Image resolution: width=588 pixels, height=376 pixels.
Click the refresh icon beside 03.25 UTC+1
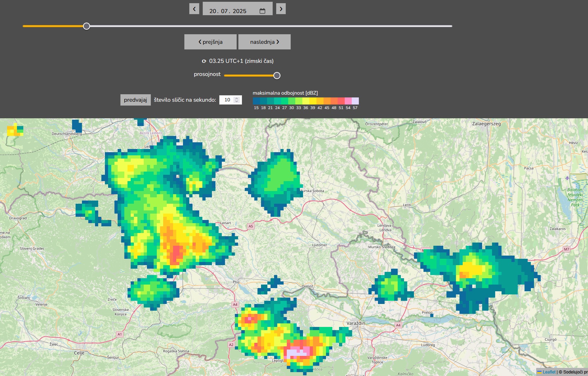(204, 61)
